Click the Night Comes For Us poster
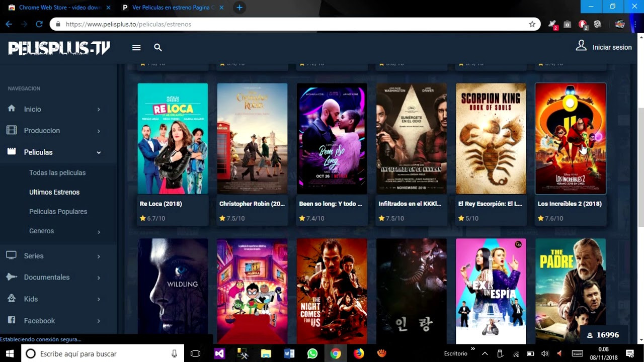The image size is (644, 362). pos(332,291)
